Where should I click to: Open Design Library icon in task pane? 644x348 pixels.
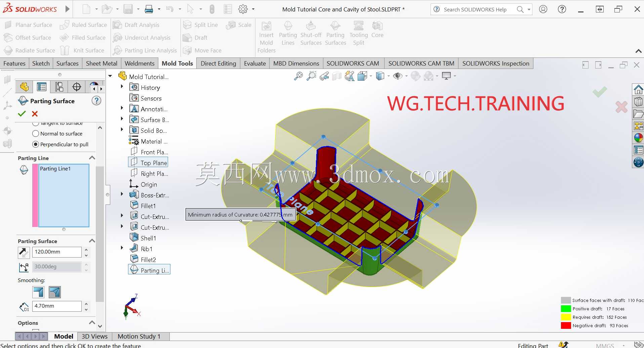(638, 102)
